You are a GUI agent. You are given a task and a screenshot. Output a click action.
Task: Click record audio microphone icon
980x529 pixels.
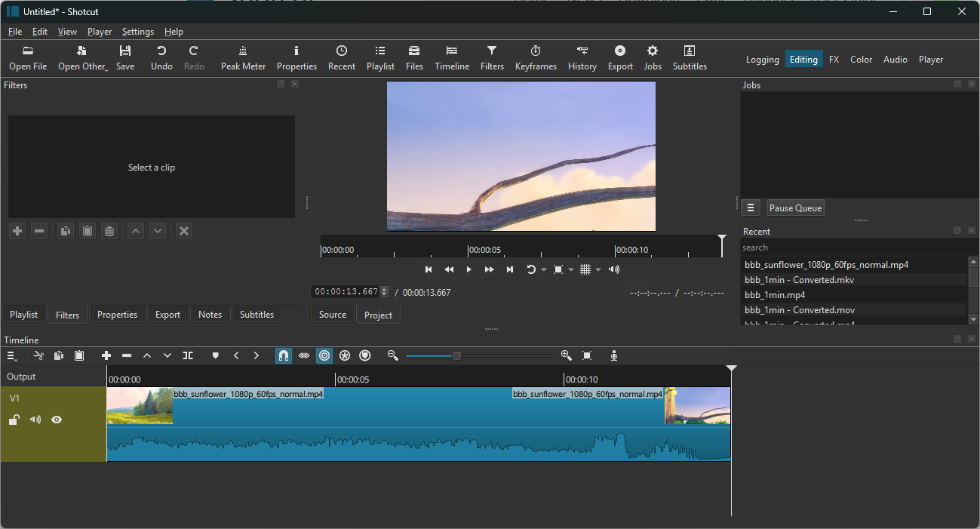click(614, 355)
